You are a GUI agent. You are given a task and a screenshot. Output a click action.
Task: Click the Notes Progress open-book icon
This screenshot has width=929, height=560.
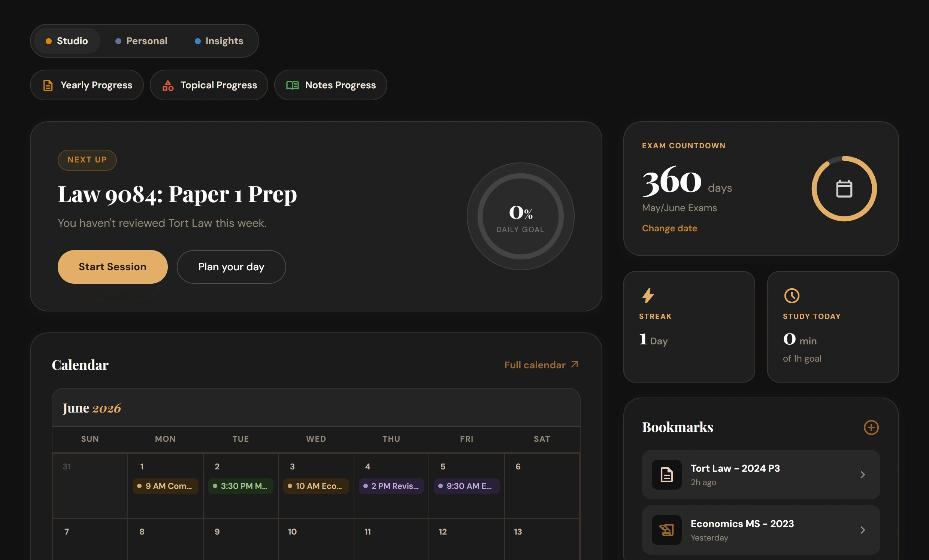[292, 85]
